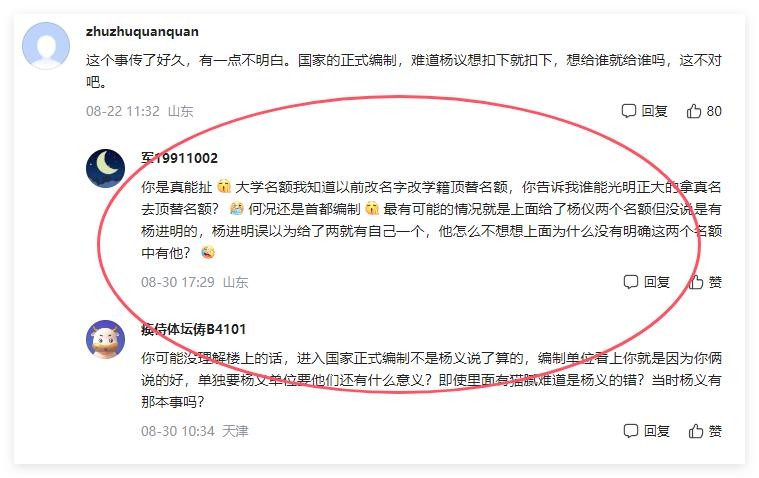Open zhuzhuquanquan's default avatar
Image resolution: width=759 pixels, height=478 pixels.
[x=46, y=46]
